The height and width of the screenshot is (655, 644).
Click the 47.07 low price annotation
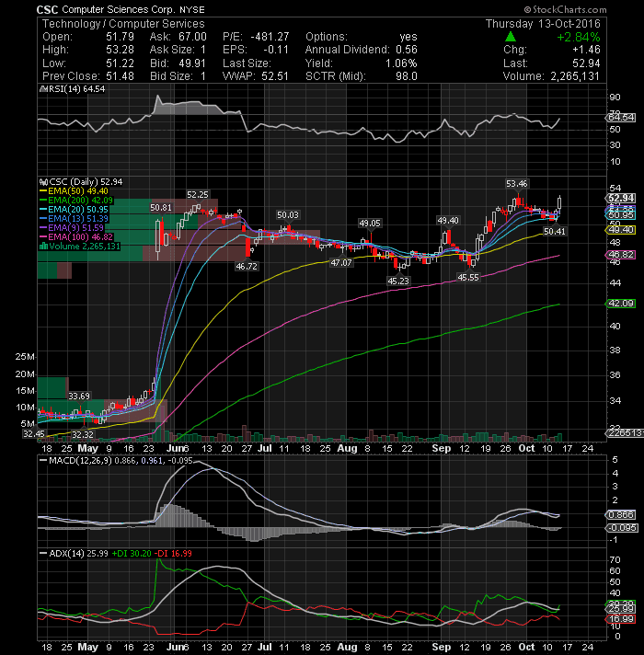click(341, 263)
